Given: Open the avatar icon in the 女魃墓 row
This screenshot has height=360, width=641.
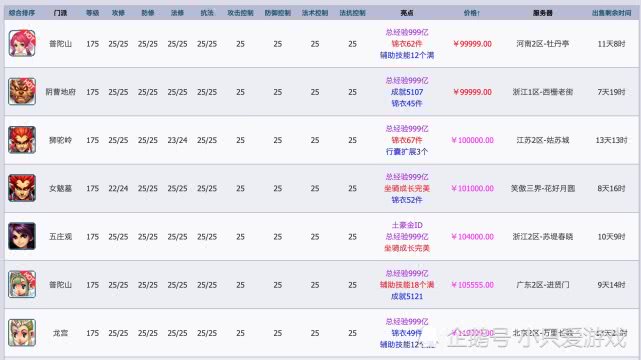Looking at the screenshot, I should pos(22,188).
